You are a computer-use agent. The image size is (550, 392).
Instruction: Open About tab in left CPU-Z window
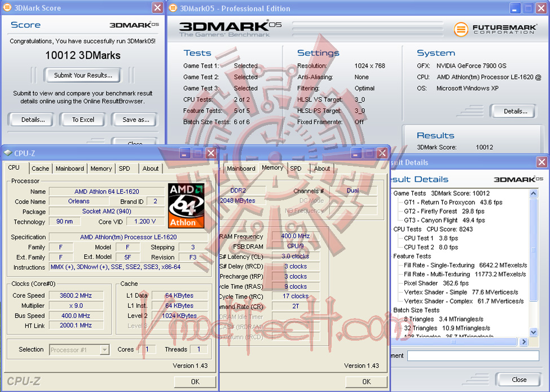(x=151, y=169)
